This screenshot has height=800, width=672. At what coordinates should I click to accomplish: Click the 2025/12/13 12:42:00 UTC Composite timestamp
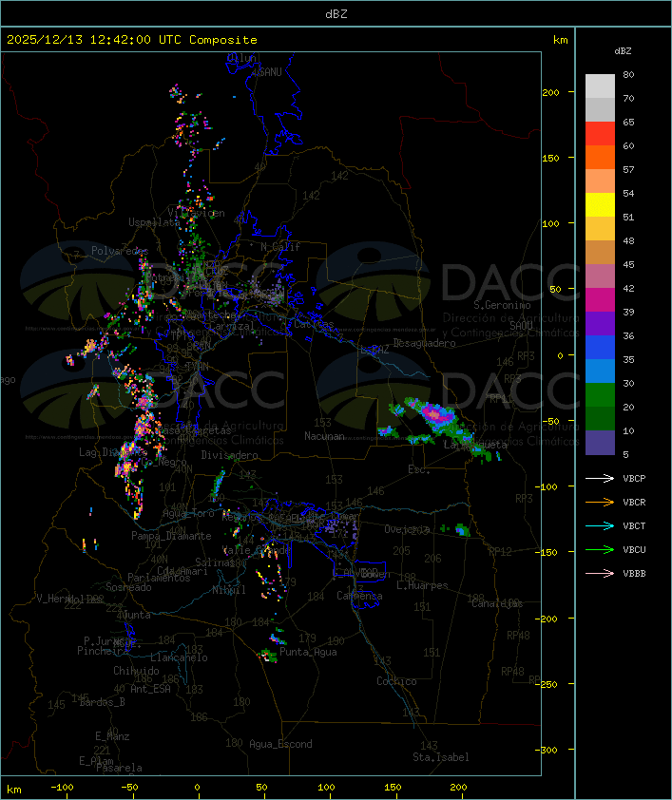(132, 39)
